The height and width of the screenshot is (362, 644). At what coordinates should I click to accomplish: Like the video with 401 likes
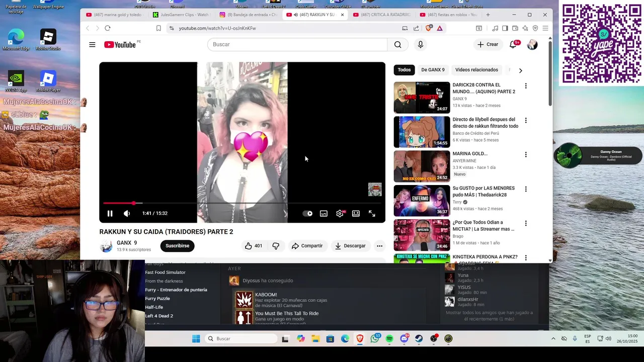254,246
